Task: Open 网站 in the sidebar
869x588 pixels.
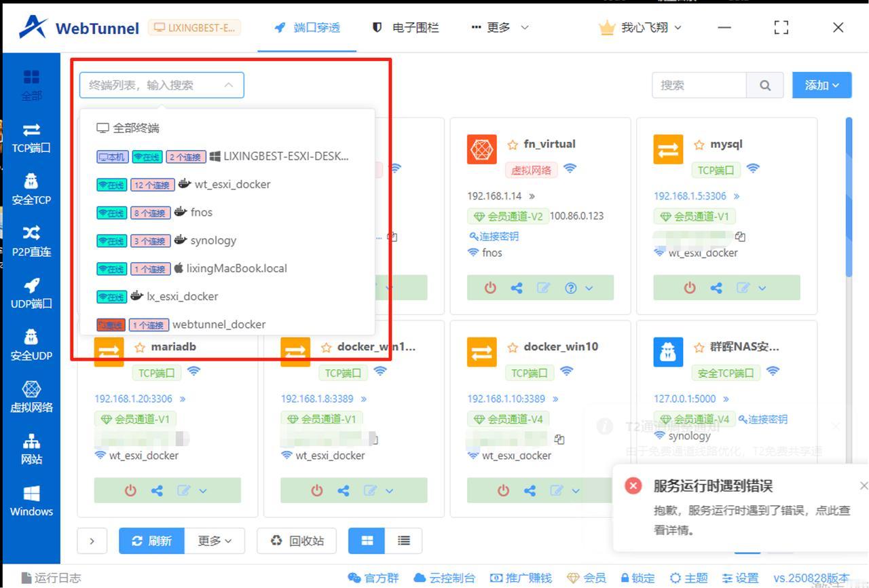Action: coord(31,449)
